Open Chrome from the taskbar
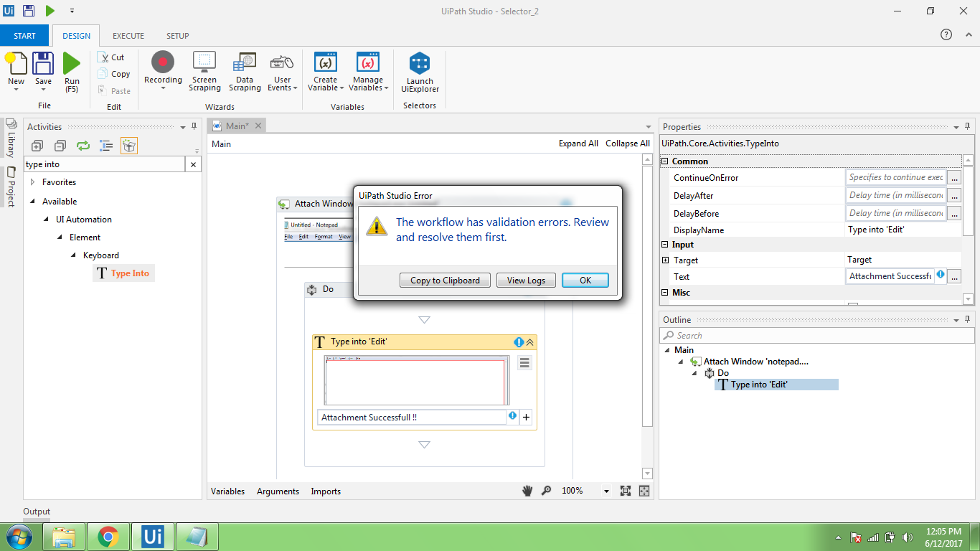The width and height of the screenshot is (980, 551). click(108, 537)
